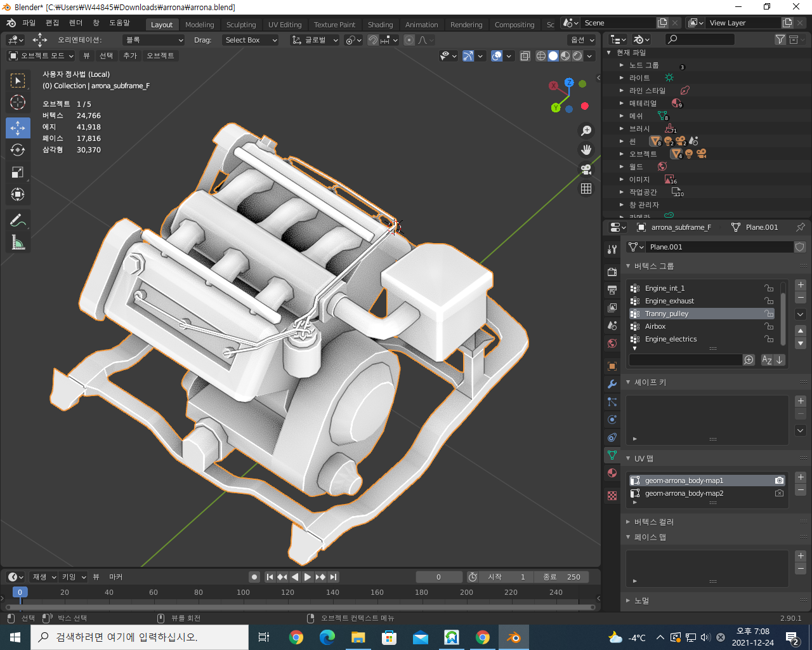Toggle X-ray display in viewport header

525,56
